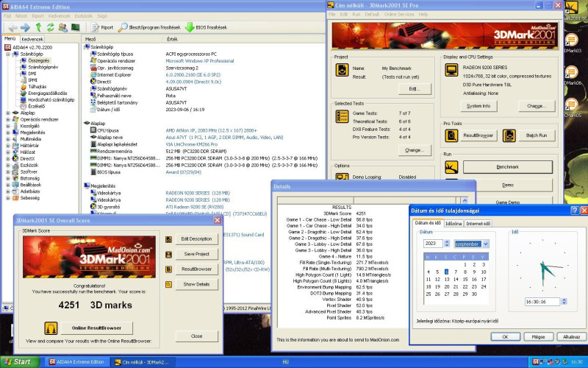The height and width of the screenshot is (368, 588).
Task: Click the Show Details button
Action: click(x=196, y=285)
